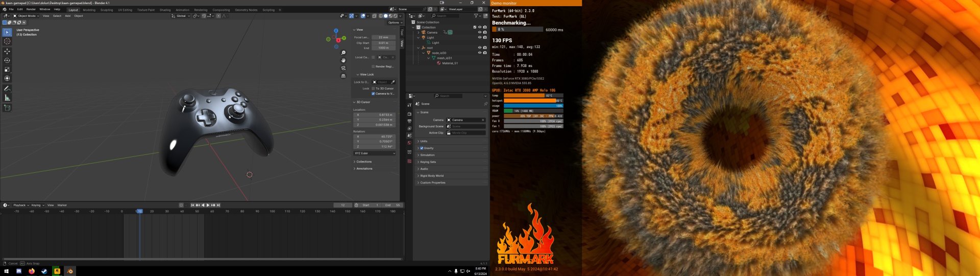Toggle the Gravity checkbox in Scene properties
The height and width of the screenshot is (276, 980).
click(x=422, y=148)
